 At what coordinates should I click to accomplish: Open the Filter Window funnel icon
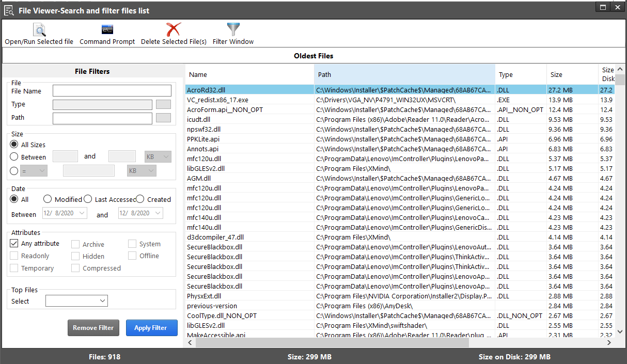click(233, 29)
